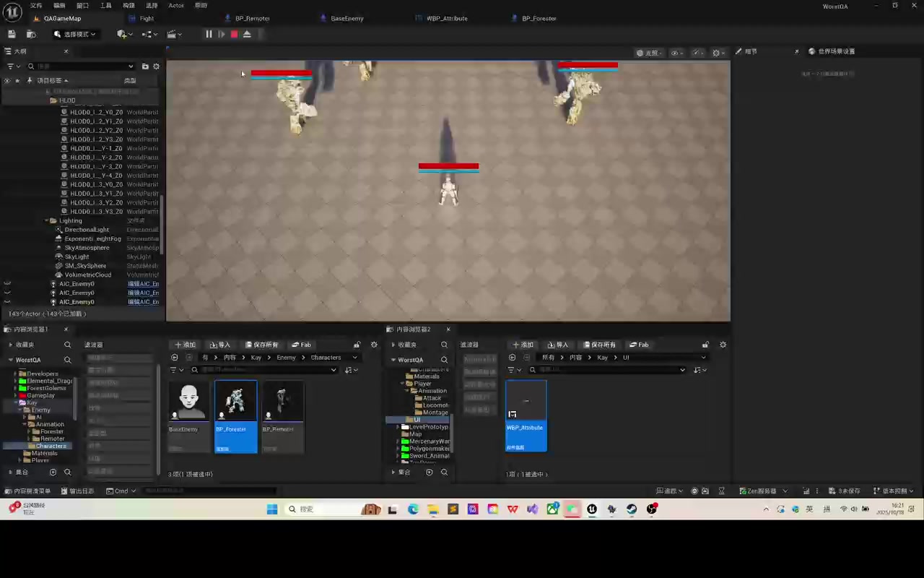This screenshot has height=578, width=924.
Task: Toggle the viewport show flags eye button
Action: [x=676, y=53]
